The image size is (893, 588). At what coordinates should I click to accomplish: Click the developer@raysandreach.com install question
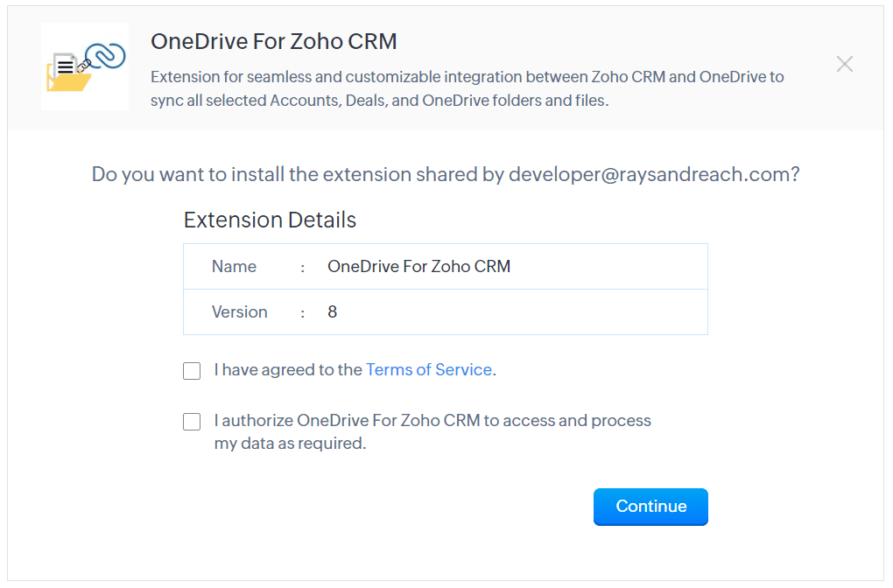point(446,174)
